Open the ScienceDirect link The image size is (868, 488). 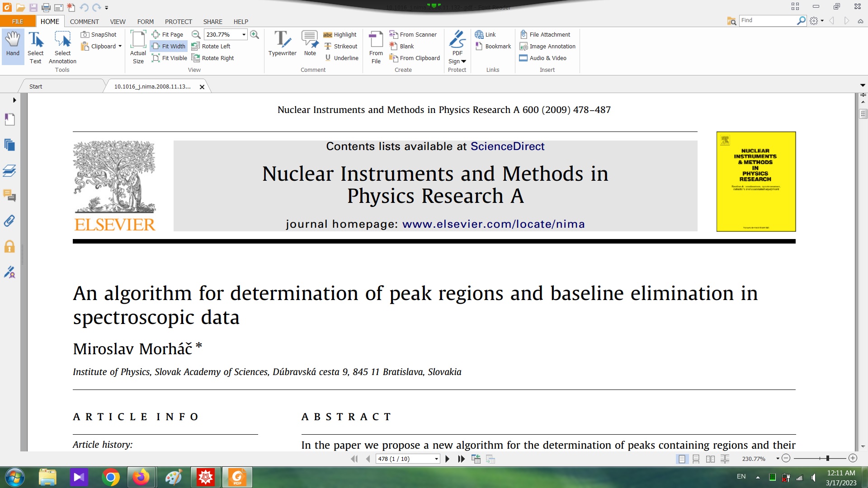click(x=507, y=146)
